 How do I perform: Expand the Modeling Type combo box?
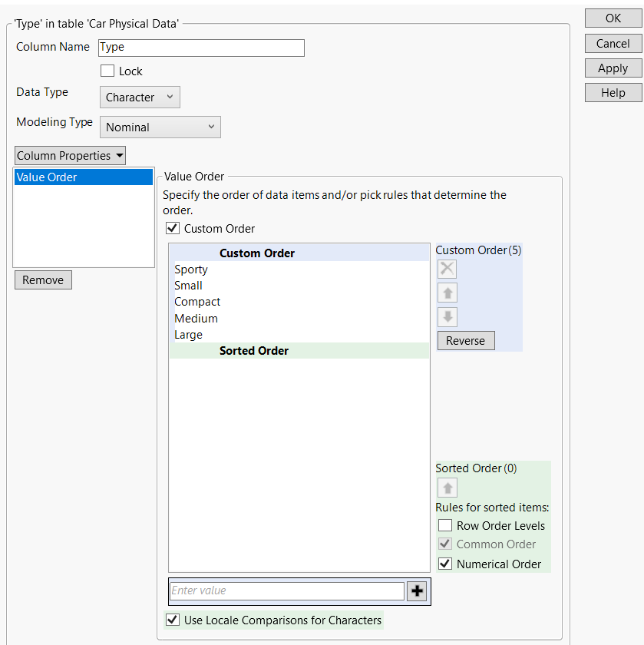(x=160, y=127)
